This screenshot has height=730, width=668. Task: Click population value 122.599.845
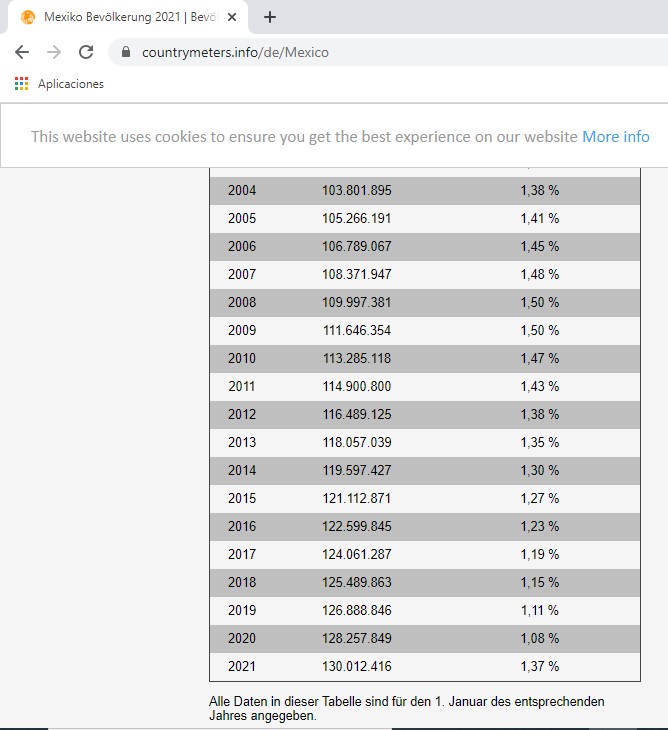coord(357,526)
